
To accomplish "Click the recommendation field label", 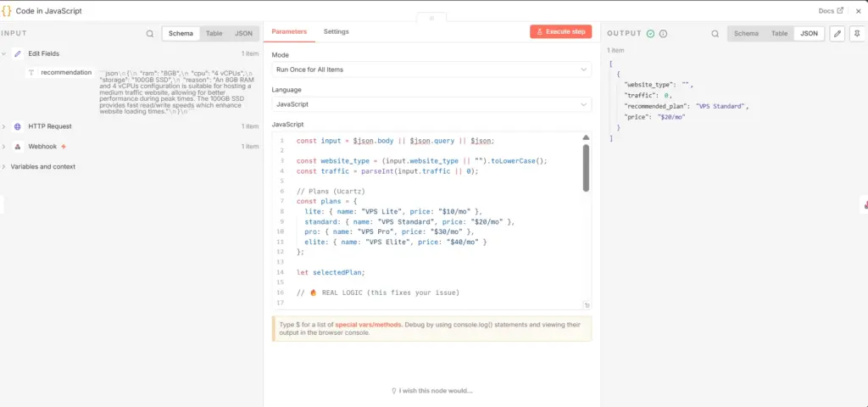I will [66, 73].
